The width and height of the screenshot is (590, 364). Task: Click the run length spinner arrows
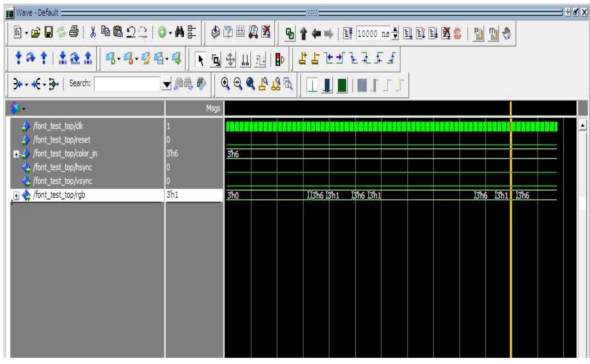point(395,33)
